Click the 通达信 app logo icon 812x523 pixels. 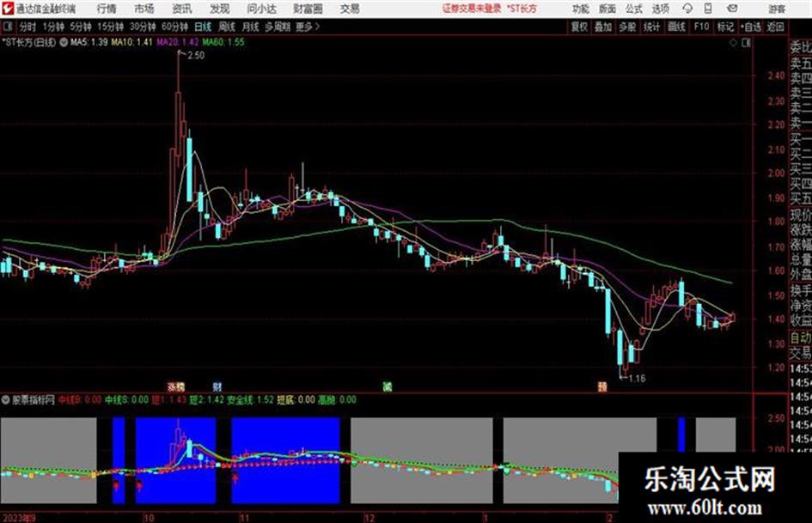coord(8,9)
